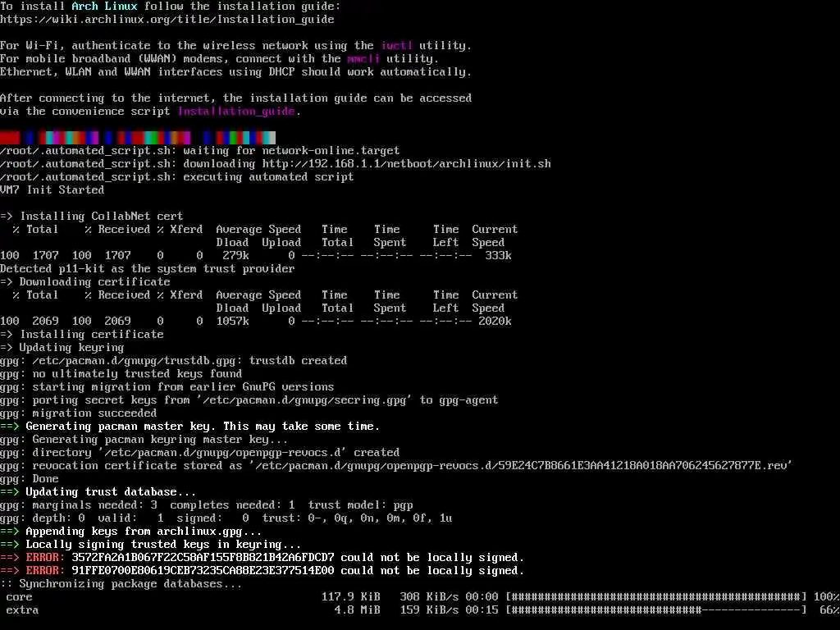Click the 'executing automated script' line
The height and width of the screenshot is (630, 840).
coord(177,177)
